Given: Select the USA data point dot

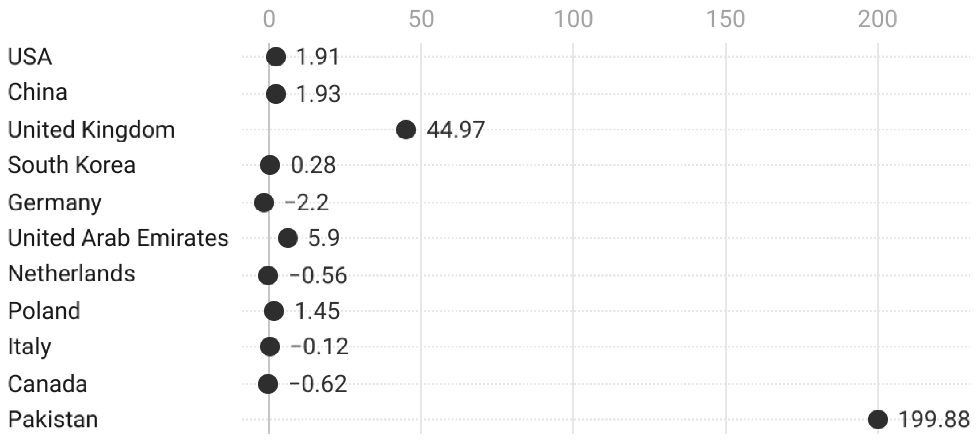Looking at the screenshot, I should point(276,57).
